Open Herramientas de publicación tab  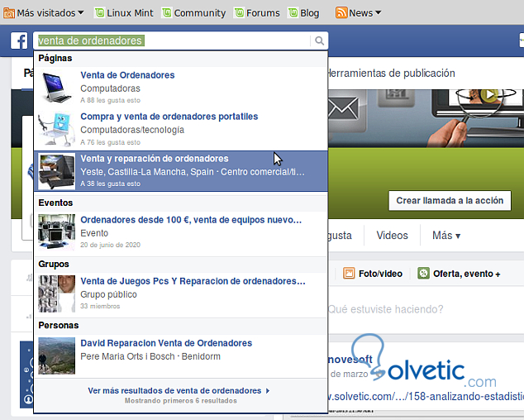tap(391, 74)
